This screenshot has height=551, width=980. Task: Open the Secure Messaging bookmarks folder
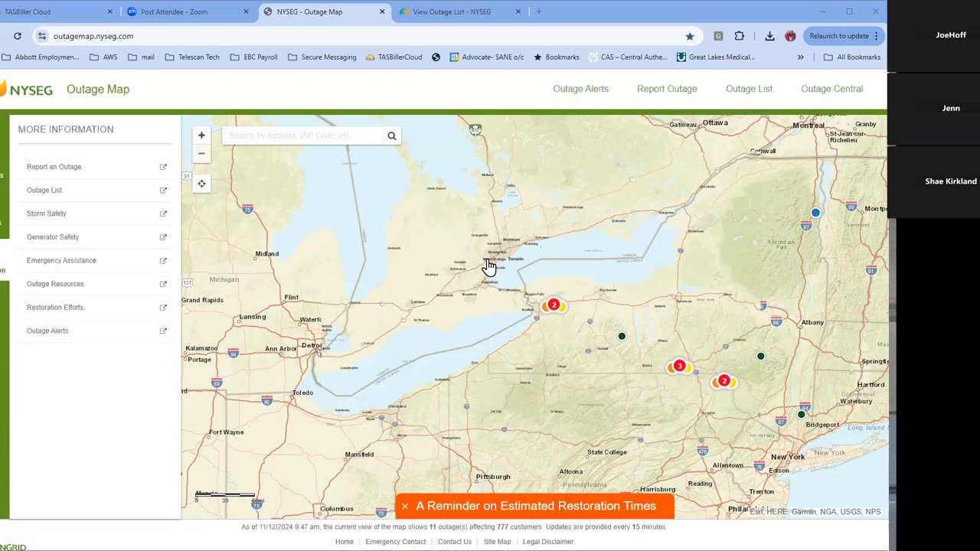click(x=322, y=57)
